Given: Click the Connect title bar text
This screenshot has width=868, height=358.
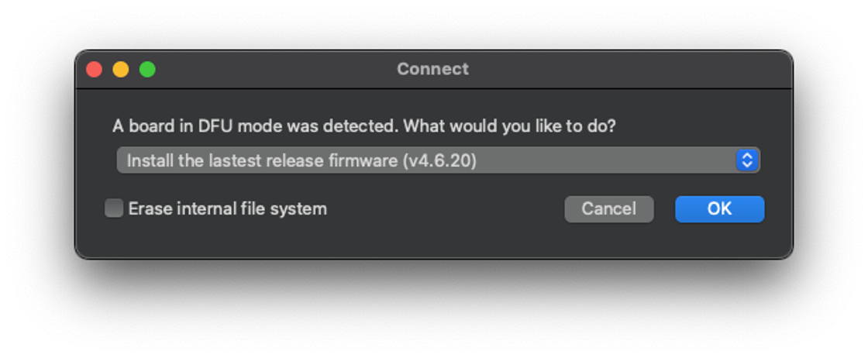Looking at the screenshot, I should click(432, 69).
